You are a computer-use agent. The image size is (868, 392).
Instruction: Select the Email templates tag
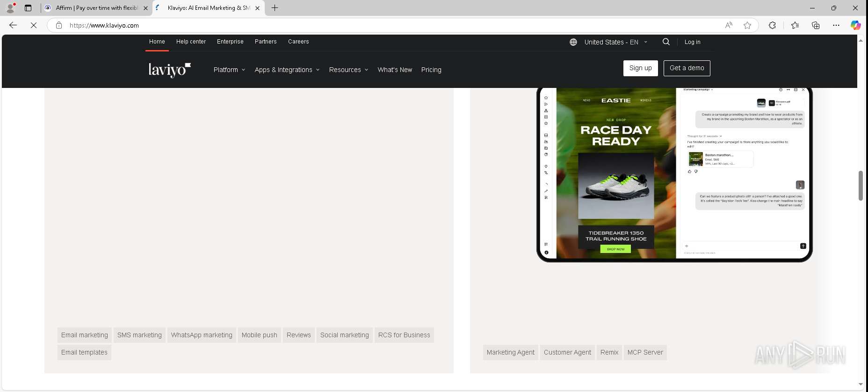84,352
